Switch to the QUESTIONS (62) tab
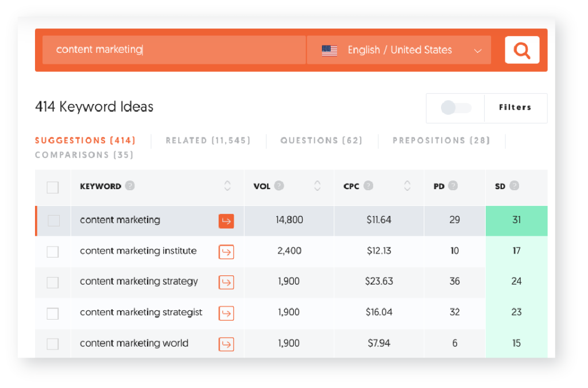 point(321,140)
